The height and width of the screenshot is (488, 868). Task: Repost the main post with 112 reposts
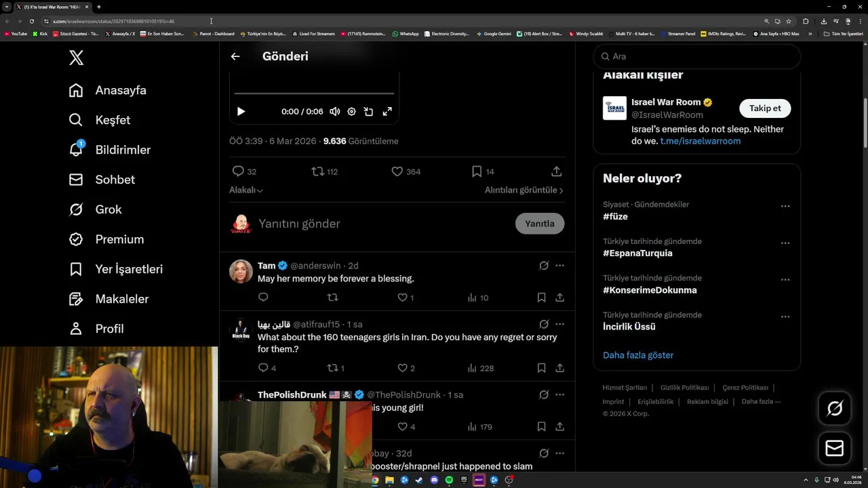(x=324, y=171)
